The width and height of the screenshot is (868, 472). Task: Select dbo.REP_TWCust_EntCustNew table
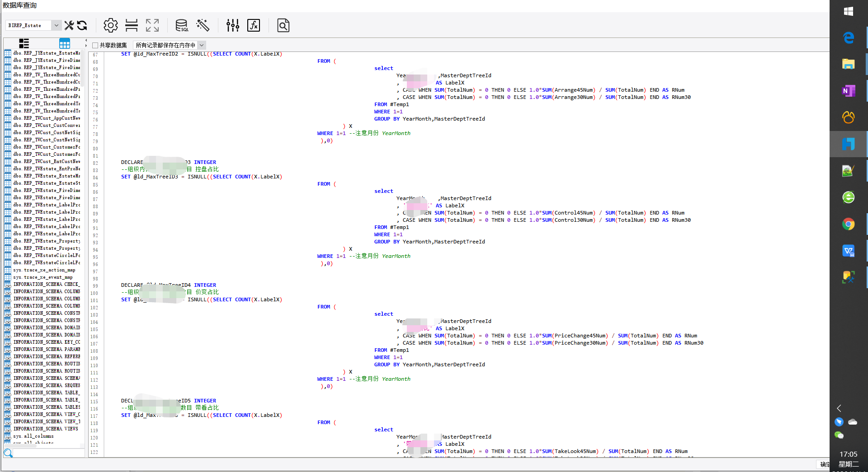47,162
